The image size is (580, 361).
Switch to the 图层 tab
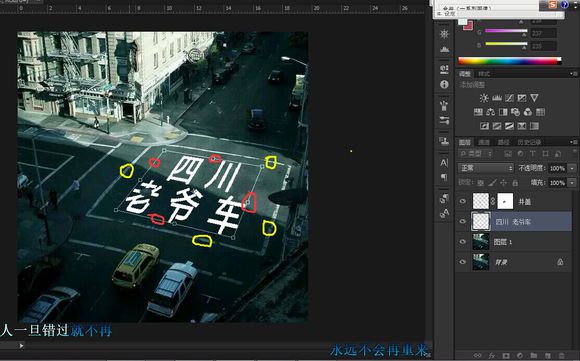coord(465,142)
